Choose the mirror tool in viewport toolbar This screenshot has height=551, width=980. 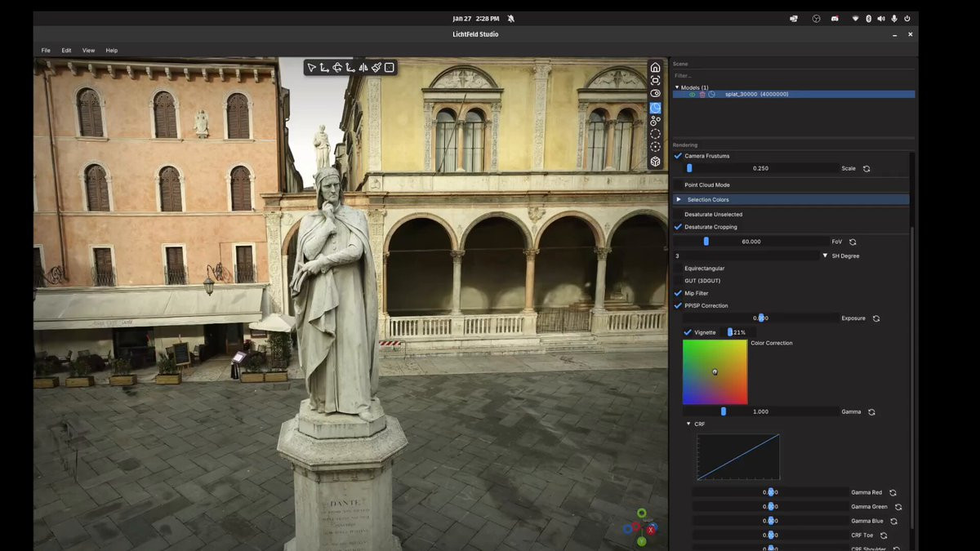(x=363, y=68)
